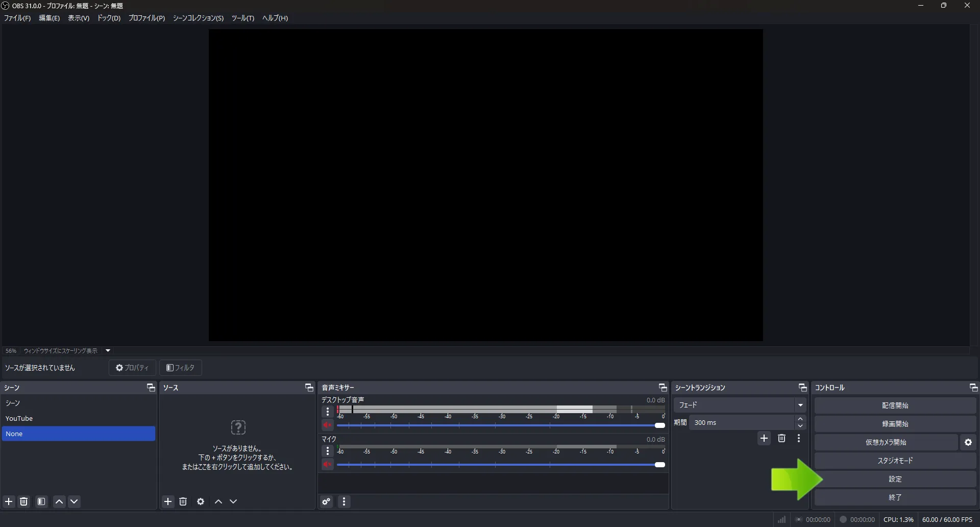This screenshot has width=980, height=527.
Task: Open デスクトップ音声 three-dot options menu
Action: 328,412
